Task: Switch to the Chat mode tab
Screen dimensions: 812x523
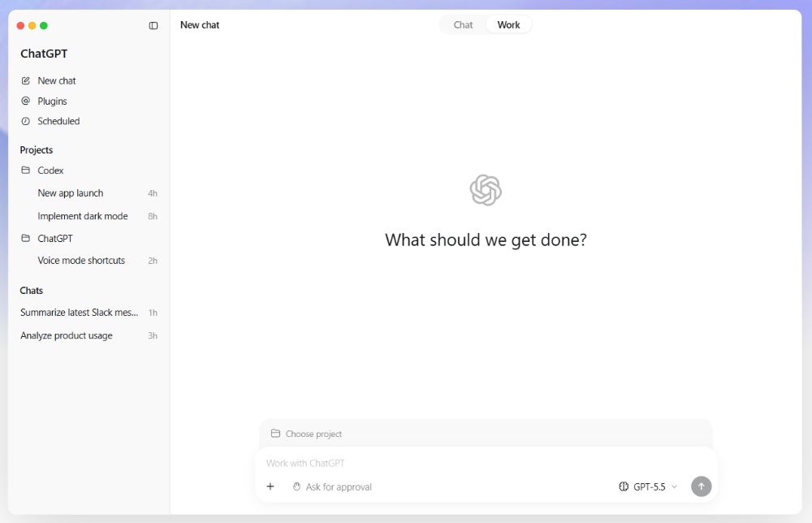Action: click(x=463, y=25)
